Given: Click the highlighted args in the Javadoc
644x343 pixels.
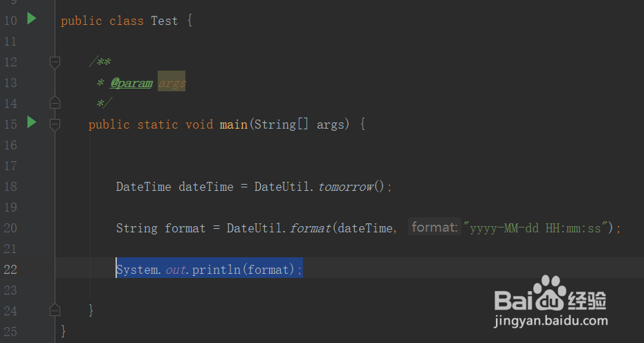Looking at the screenshot, I should [x=172, y=83].
